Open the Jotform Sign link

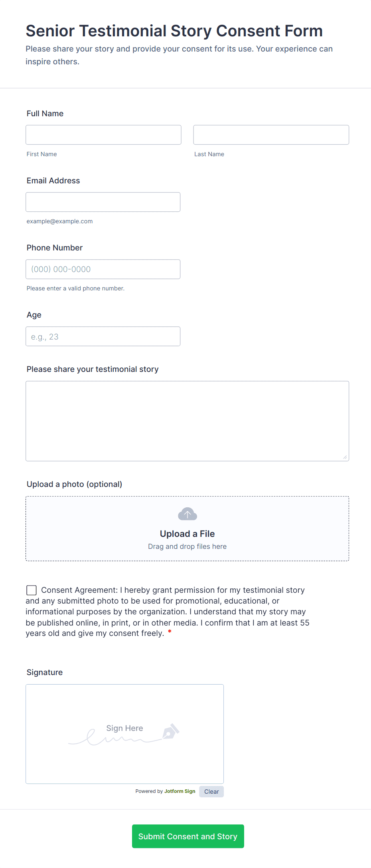[x=180, y=791]
